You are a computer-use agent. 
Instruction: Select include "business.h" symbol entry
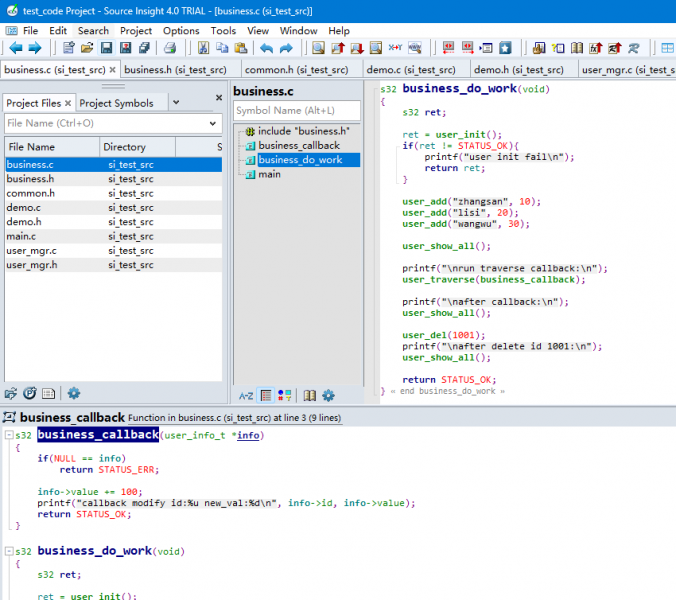[304, 131]
